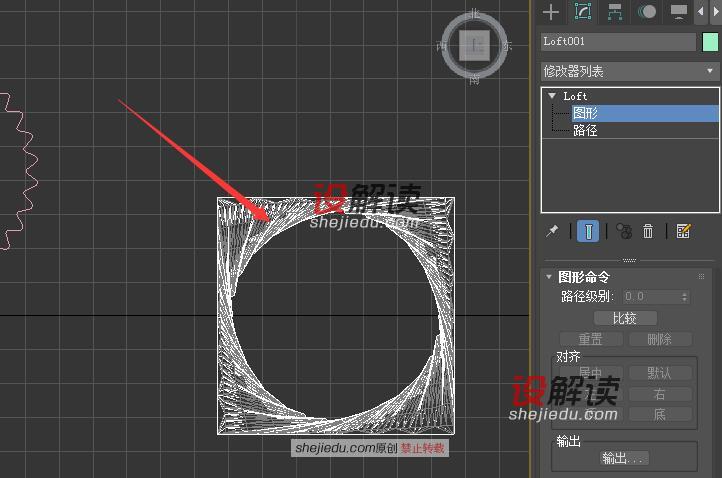Collapse the Loft tree in modifier stack
This screenshot has width=722, height=478.
[552, 96]
